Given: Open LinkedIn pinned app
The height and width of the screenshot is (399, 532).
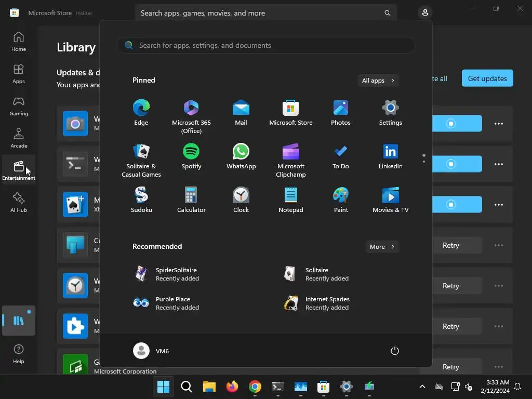Looking at the screenshot, I should pyautogui.click(x=391, y=156).
